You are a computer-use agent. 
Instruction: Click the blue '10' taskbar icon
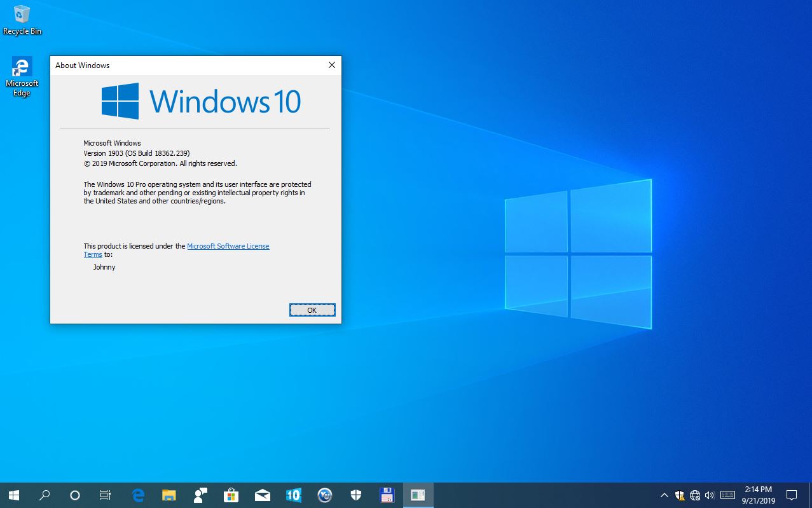tap(293, 495)
